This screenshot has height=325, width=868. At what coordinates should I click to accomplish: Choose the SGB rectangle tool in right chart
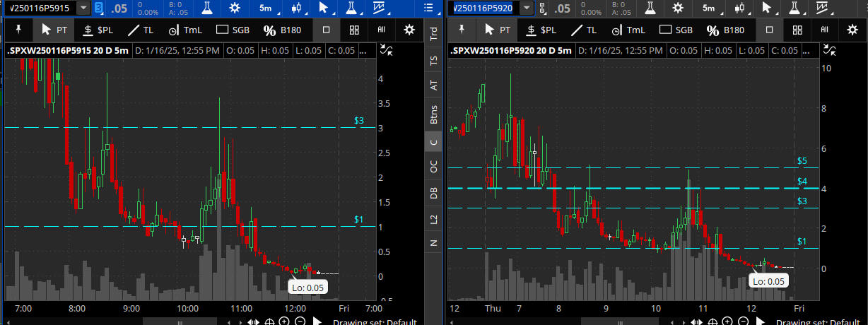(675, 30)
